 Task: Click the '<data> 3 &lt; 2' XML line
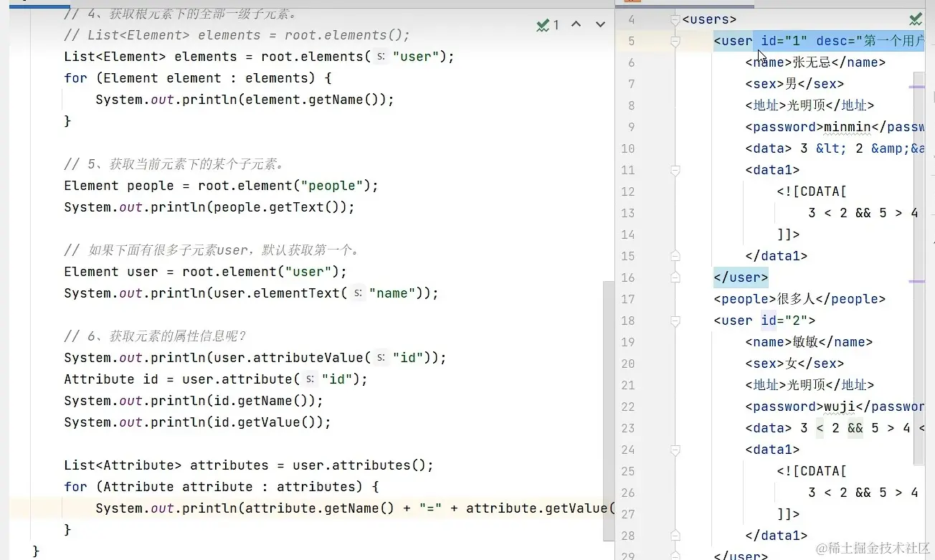point(835,148)
